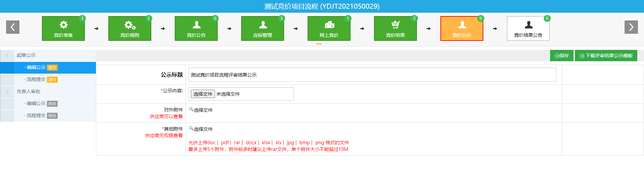Image resolution: width=644 pixels, height=171 pixels.
Task: Click the 公示标题 label
Action: (172, 75)
